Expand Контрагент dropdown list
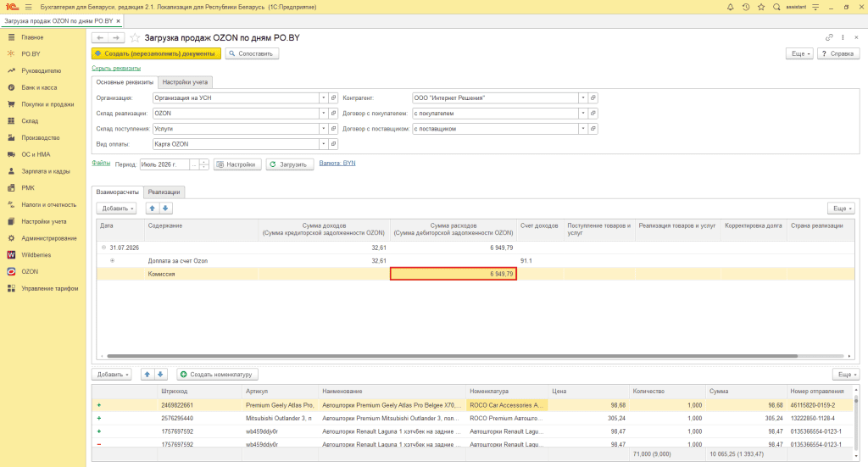Screen dimensions: 868x467 [x=583, y=98]
